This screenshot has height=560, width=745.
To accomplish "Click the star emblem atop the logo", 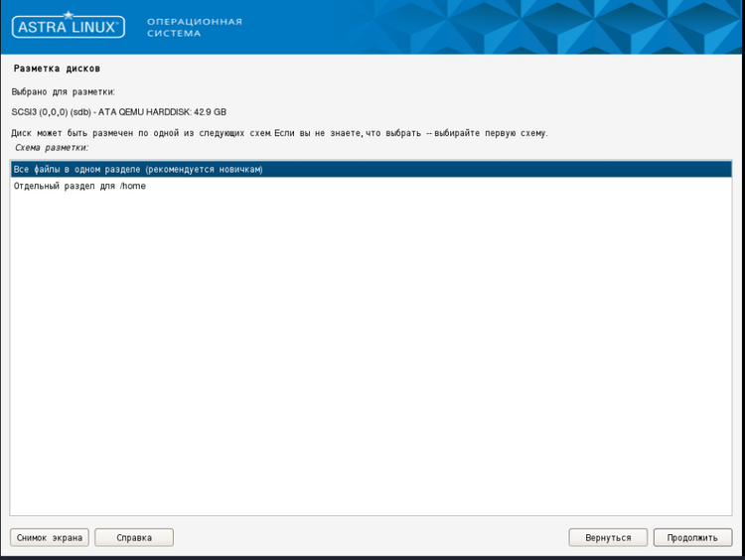I will click(x=69, y=15).
